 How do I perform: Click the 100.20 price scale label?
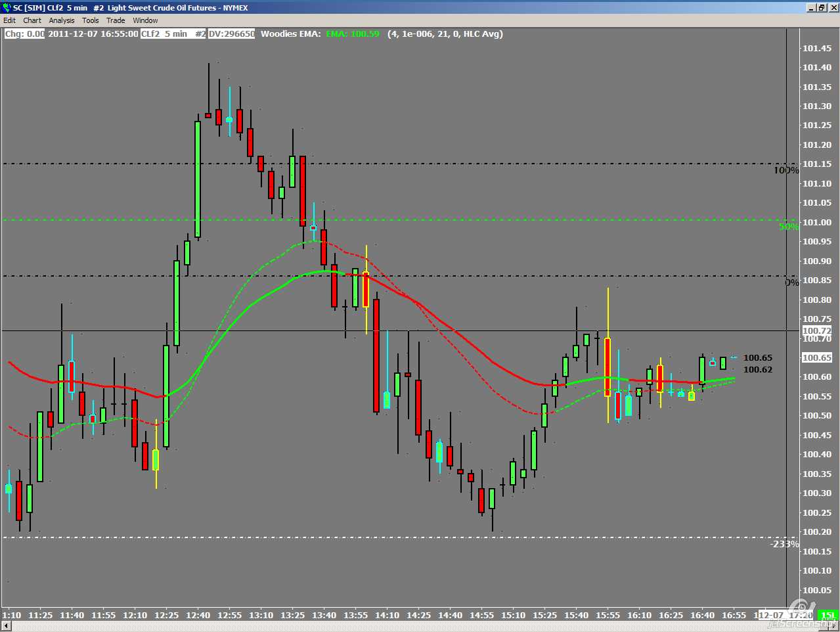(816, 531)
